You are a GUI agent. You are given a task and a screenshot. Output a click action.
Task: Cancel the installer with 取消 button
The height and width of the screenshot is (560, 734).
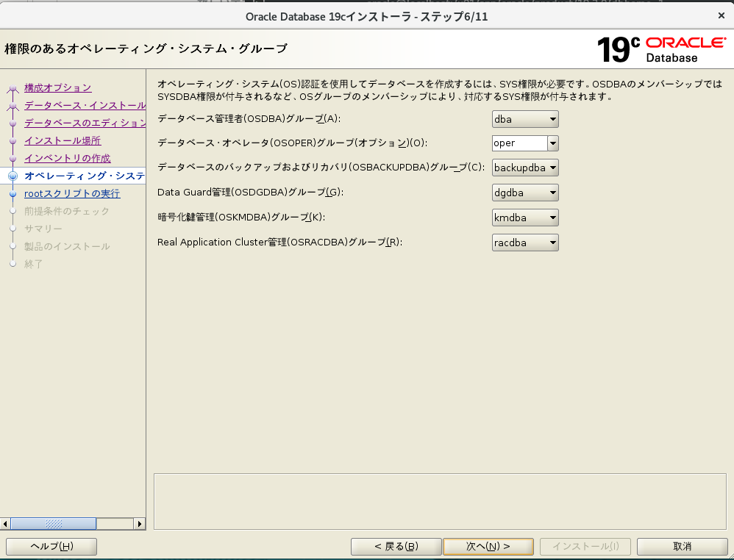pos(682,547)
